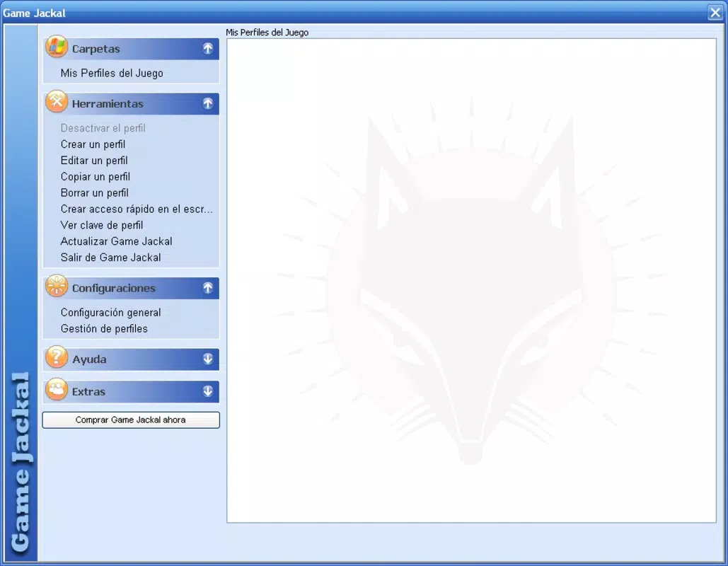Screen dimensions: 728x566
Task: Choose Borrar un perfil
Action: coord(95,192)
